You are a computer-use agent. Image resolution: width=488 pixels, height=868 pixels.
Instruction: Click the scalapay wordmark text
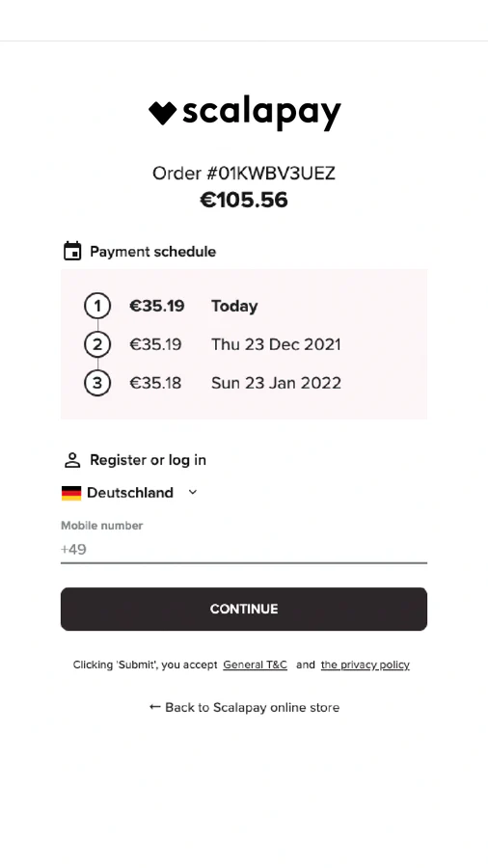[x=261, y=114]
